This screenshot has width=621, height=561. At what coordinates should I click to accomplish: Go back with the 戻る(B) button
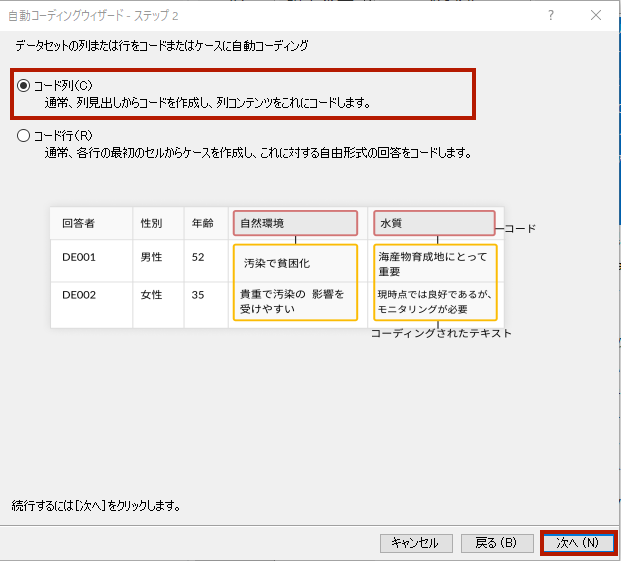click(x=497, y=543)
